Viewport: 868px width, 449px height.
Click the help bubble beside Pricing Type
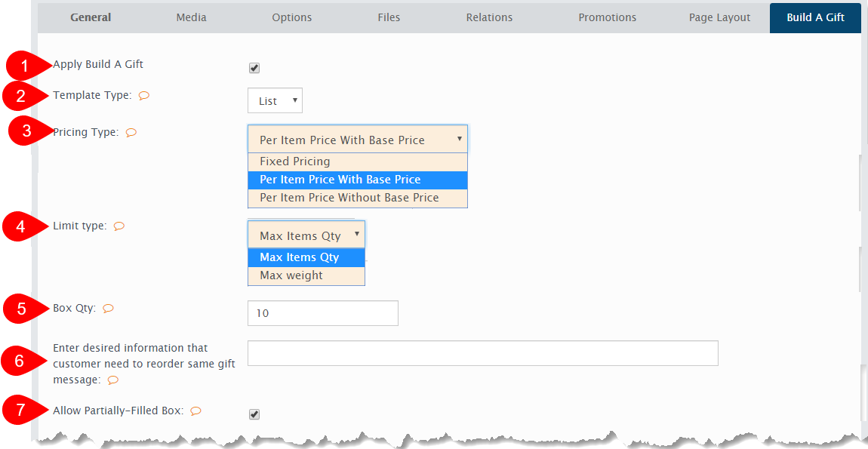[131, 133]
